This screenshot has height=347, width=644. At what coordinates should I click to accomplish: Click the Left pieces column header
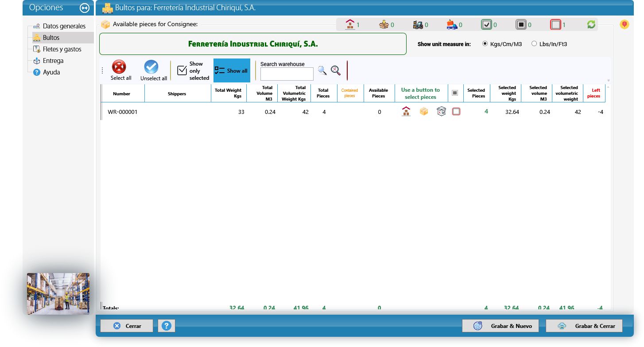pyautogui.click(x=594, y=93)
